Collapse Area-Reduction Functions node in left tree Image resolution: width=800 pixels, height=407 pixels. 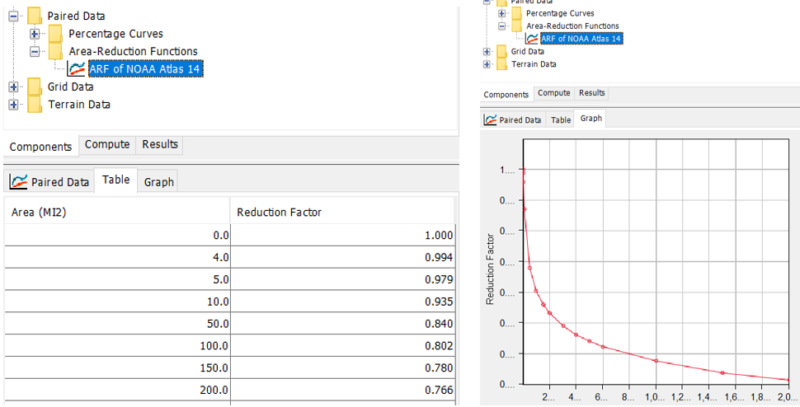[34, 51]
